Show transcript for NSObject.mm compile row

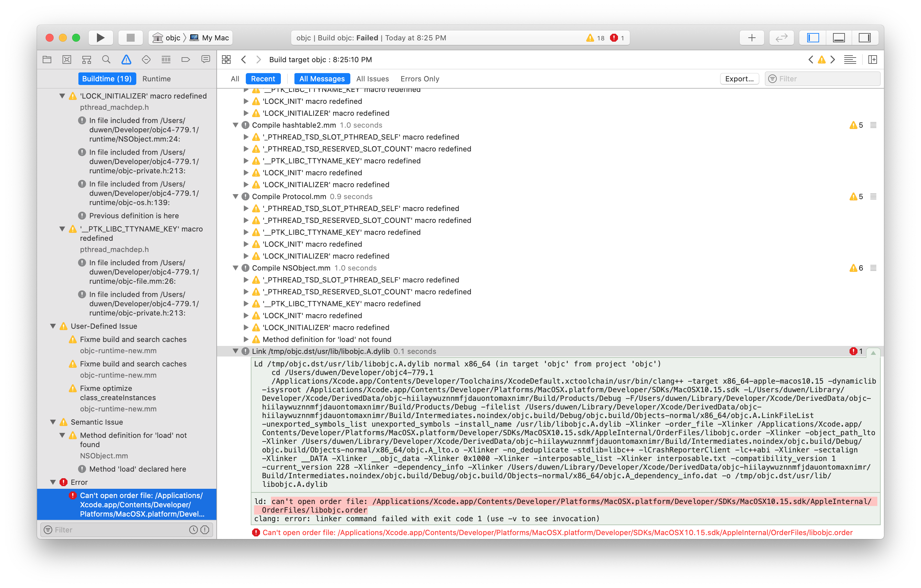coord(873,268)
